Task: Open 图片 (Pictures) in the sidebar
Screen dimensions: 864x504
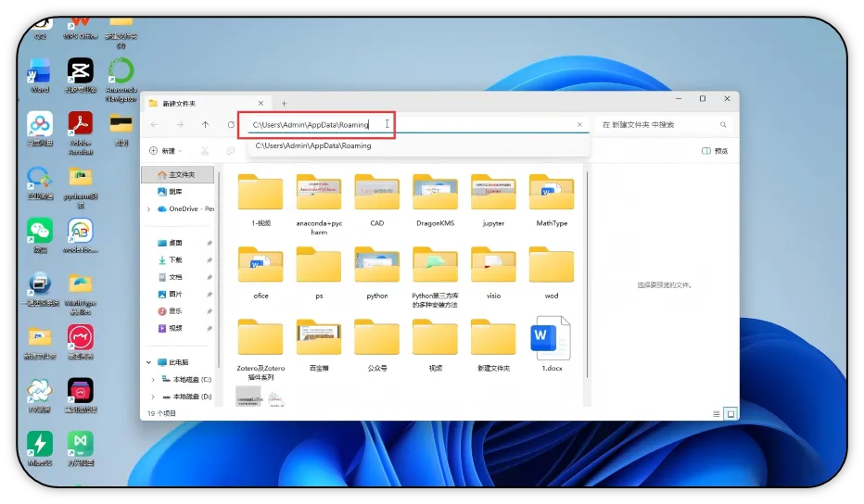Action: [171, 294]
